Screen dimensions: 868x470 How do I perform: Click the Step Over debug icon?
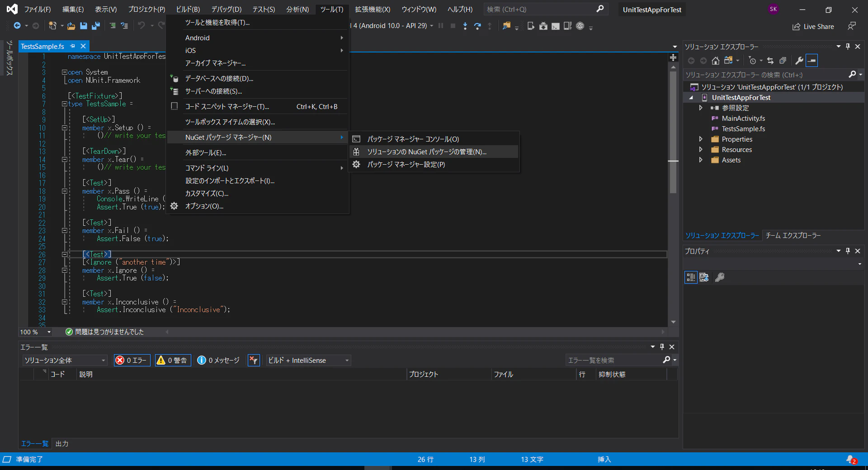click(x=477, y=26)
